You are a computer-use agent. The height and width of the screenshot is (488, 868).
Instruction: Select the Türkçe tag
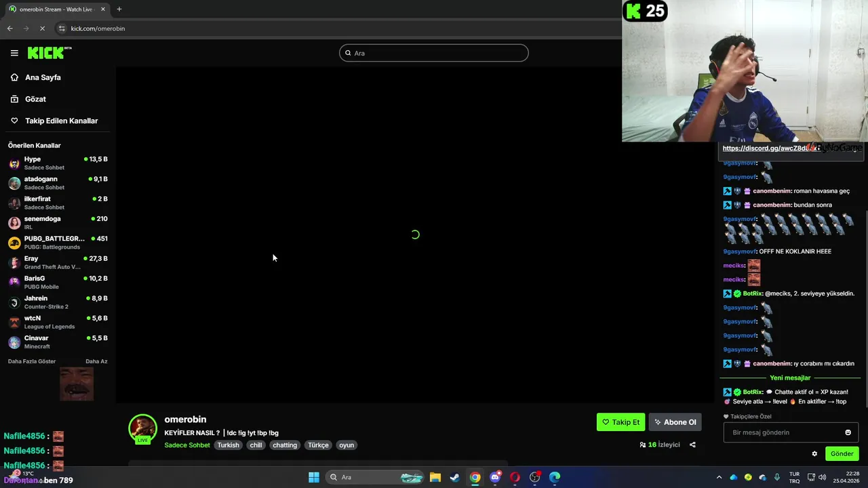tap(318, 445)
